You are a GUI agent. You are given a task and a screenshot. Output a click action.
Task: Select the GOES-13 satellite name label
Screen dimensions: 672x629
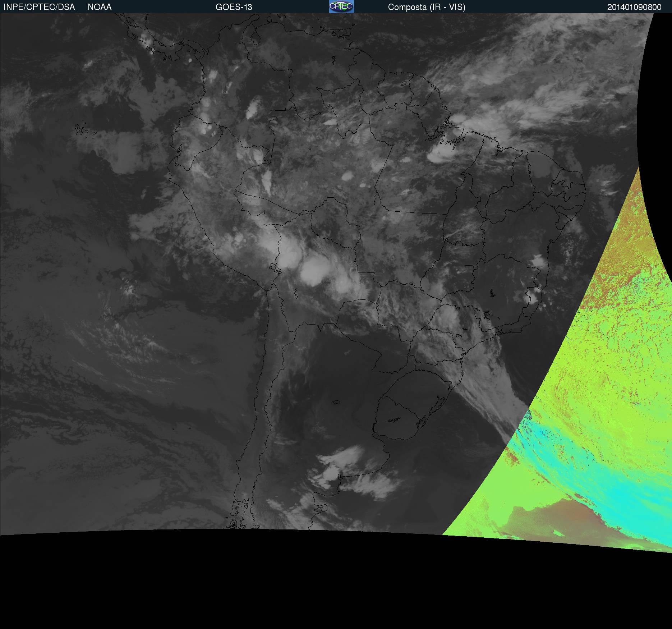234,7
